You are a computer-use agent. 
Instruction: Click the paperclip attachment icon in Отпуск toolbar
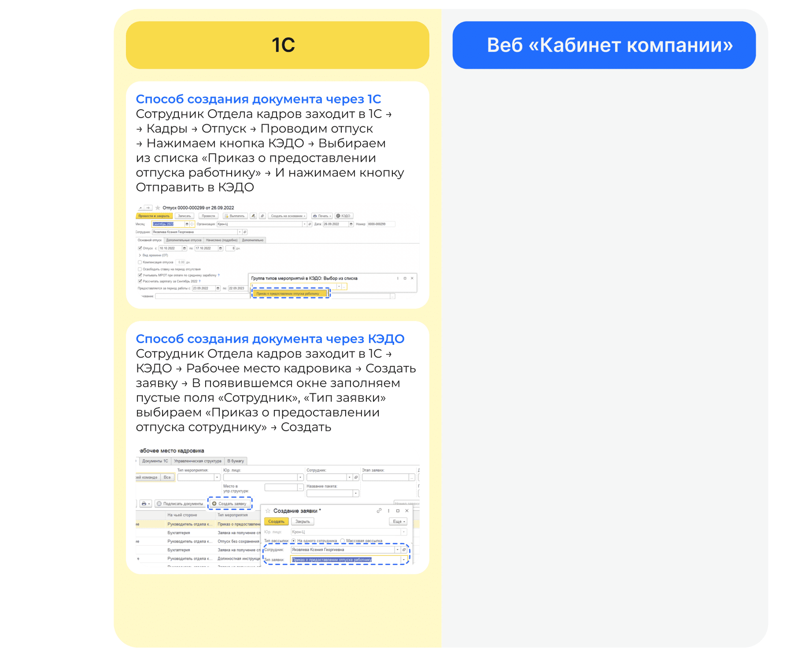pyautogui.click(x=262, y=216)
